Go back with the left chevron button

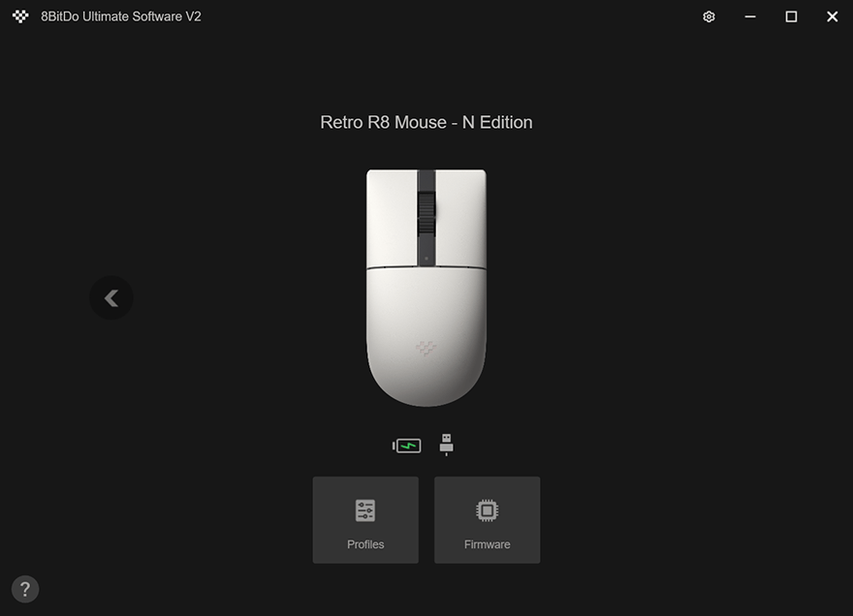111,298
